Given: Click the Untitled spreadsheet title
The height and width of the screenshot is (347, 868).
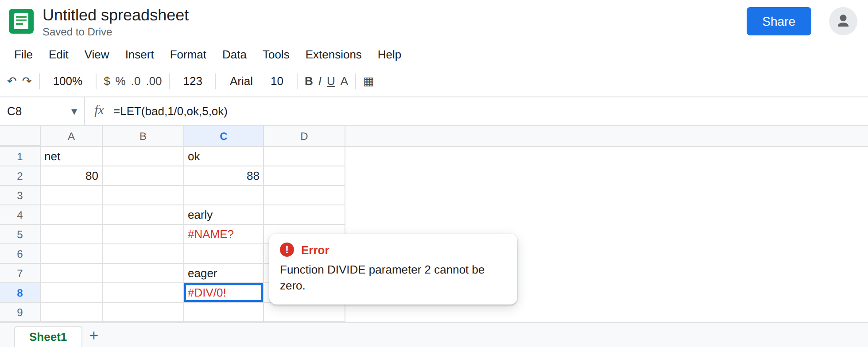Looking at the screenshot, I should (x=116, y=15).
